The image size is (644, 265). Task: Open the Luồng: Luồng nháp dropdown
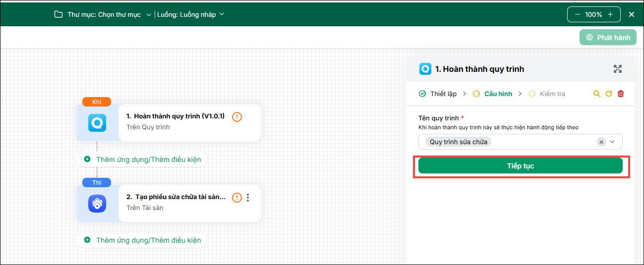tap(191, 14)
